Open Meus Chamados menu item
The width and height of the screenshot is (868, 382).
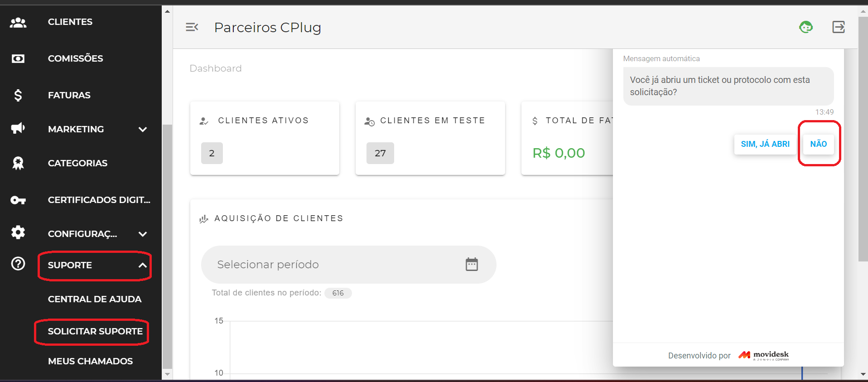(91, 361)
